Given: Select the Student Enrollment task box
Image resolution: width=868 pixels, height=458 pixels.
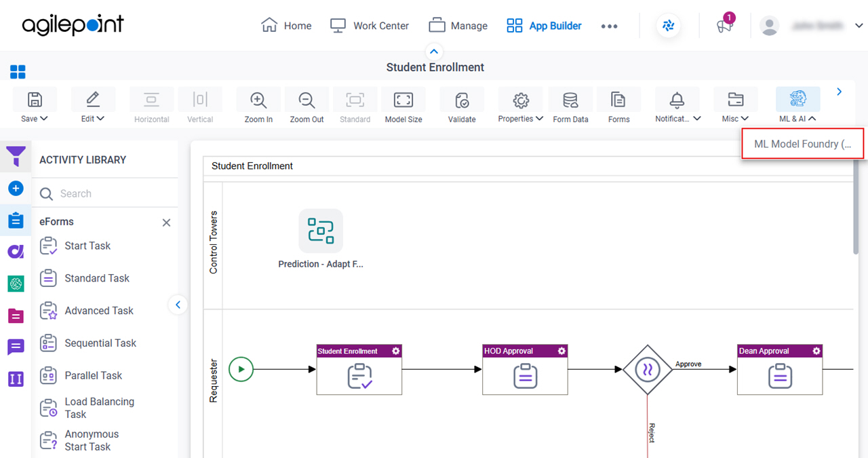Looking at the screenshot, I should click(x=359, y=370).
